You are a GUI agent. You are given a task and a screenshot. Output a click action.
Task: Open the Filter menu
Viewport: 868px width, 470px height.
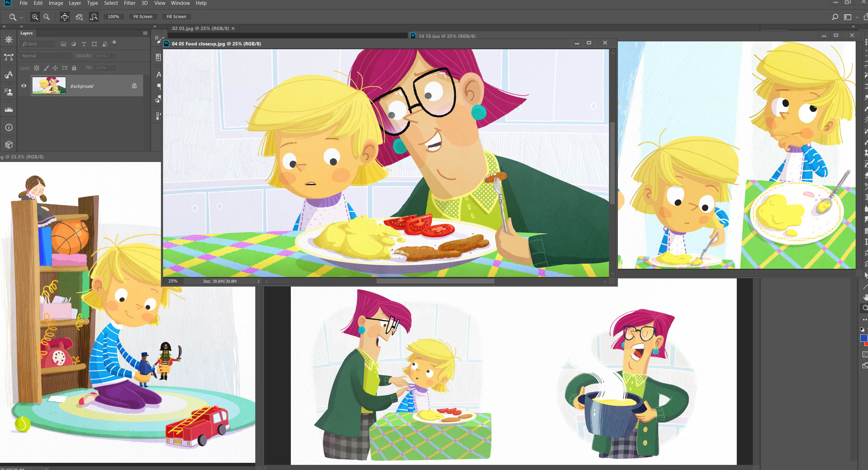[130, 3]
